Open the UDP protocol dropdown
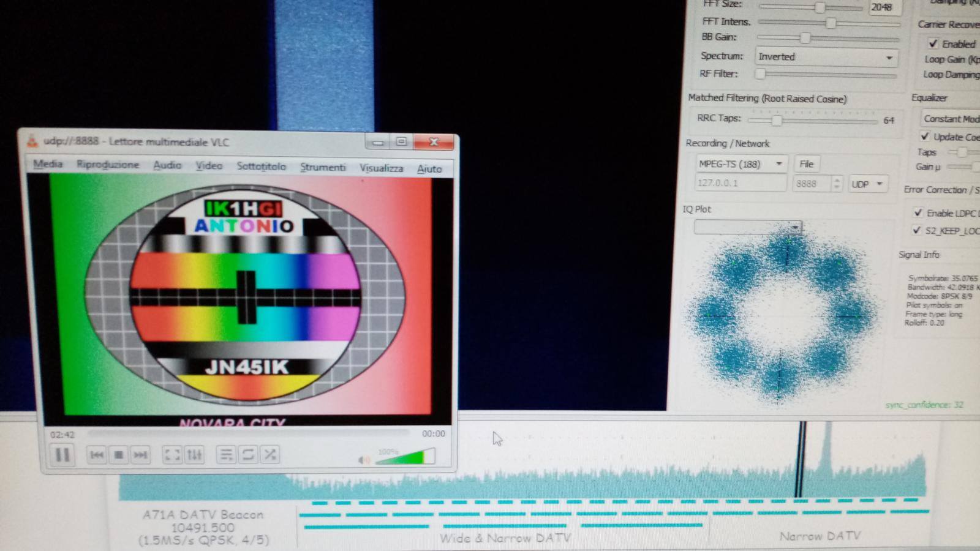Viewport: 980px width, 551px height. [x=868, y=184]
